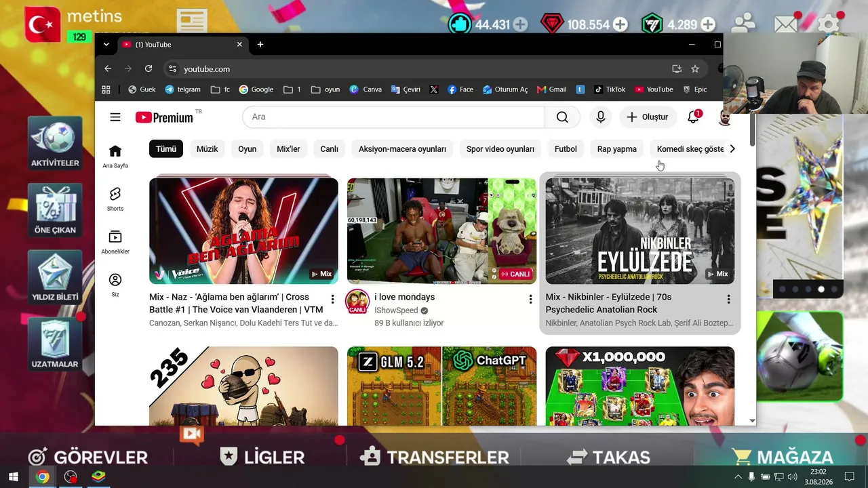Open YouTube notifications bell
The height and width of the screenshot is (488, 868).
tap(693, 117)
